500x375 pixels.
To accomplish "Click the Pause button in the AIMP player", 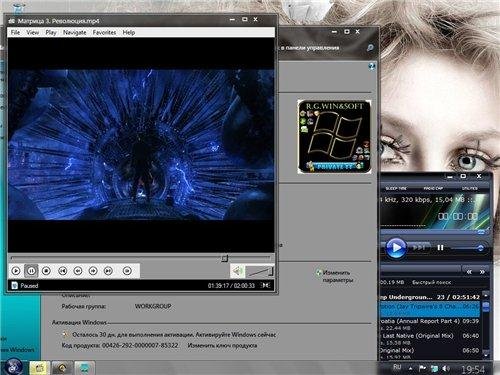I will tap(440, 248).
